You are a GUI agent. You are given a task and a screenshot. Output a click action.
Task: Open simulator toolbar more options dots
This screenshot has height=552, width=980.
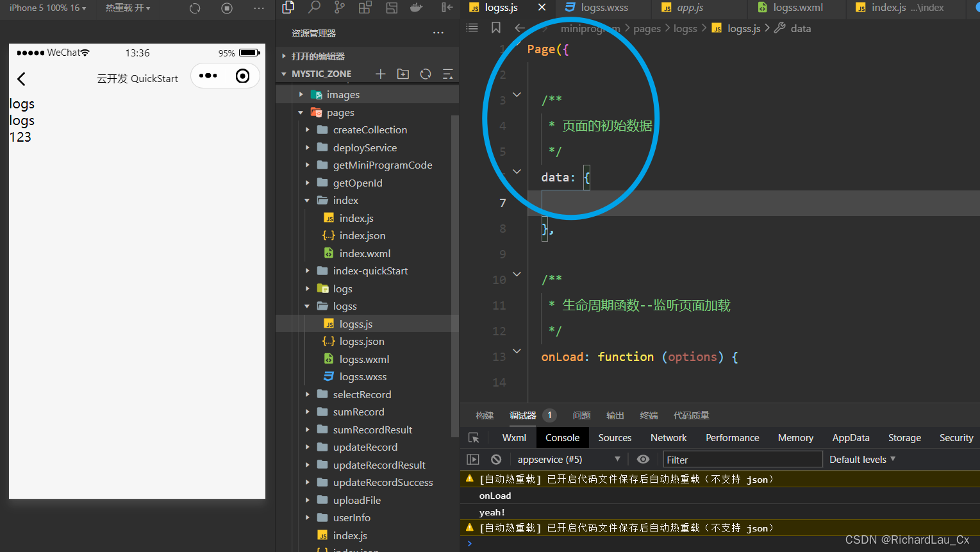pos(259,8)
